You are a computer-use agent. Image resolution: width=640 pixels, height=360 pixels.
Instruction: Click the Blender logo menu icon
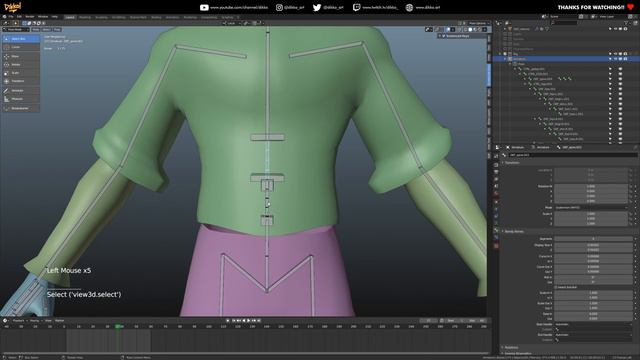click(x=4, y=17)
